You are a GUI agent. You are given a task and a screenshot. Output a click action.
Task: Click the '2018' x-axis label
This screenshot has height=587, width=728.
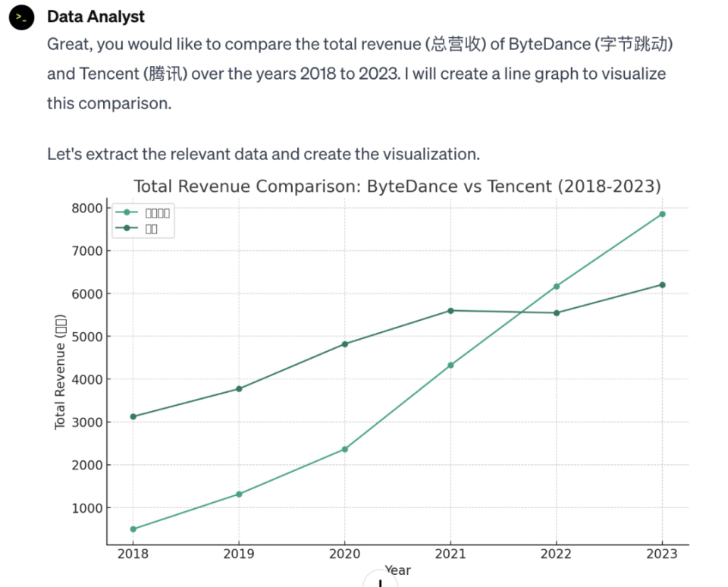click(x=133, y=554)
